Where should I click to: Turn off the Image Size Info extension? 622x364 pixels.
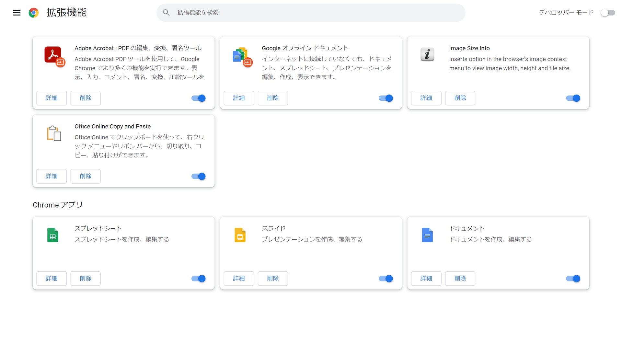(573, 98)
